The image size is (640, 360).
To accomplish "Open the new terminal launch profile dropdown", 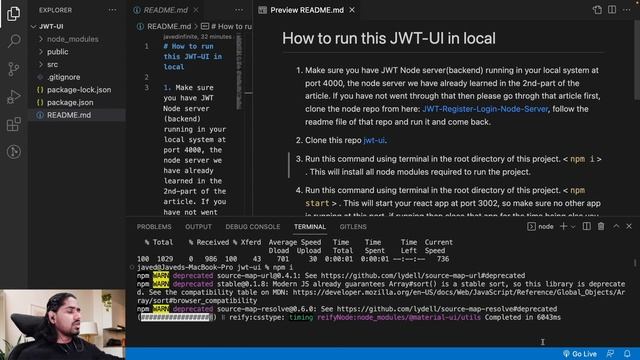I will (x=573, y=227).
